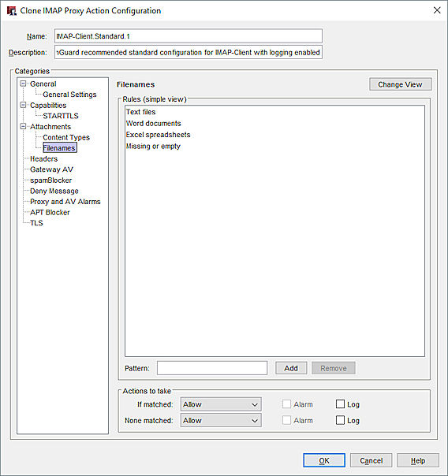Open Help for this dialog

tap(417, 460)
